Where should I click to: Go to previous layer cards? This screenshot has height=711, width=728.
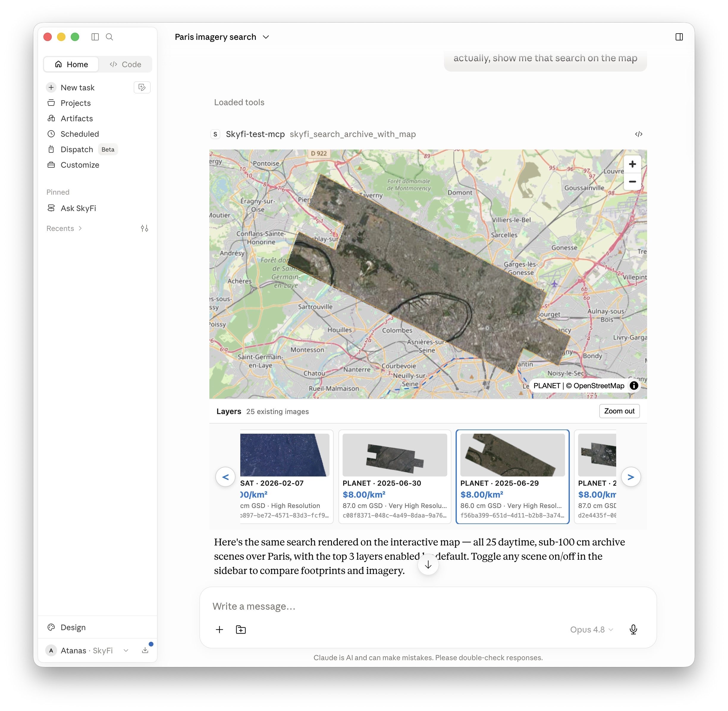pos(225,476)
